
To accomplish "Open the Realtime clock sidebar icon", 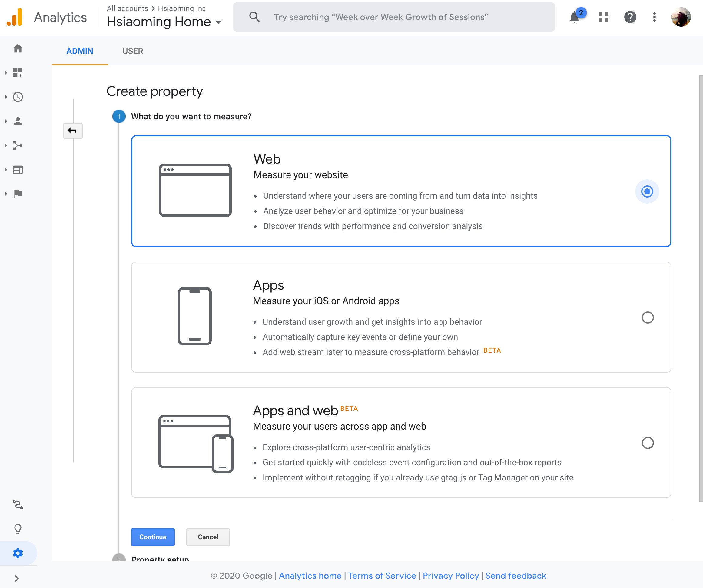I will 18,97.
